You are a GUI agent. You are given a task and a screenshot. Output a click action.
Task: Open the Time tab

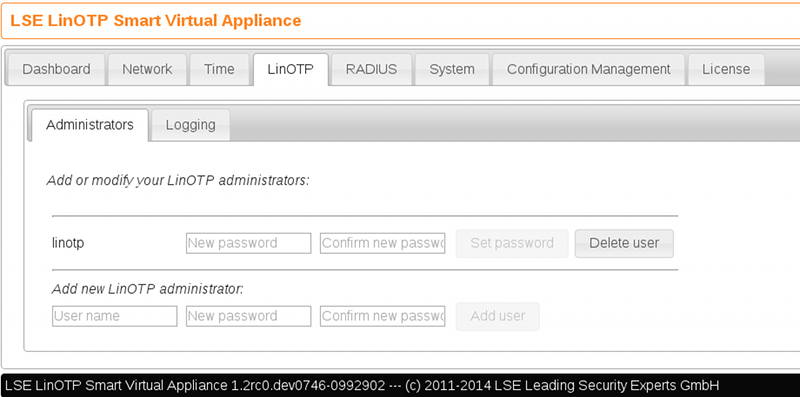pyautogui.click(x=219, y=69)
